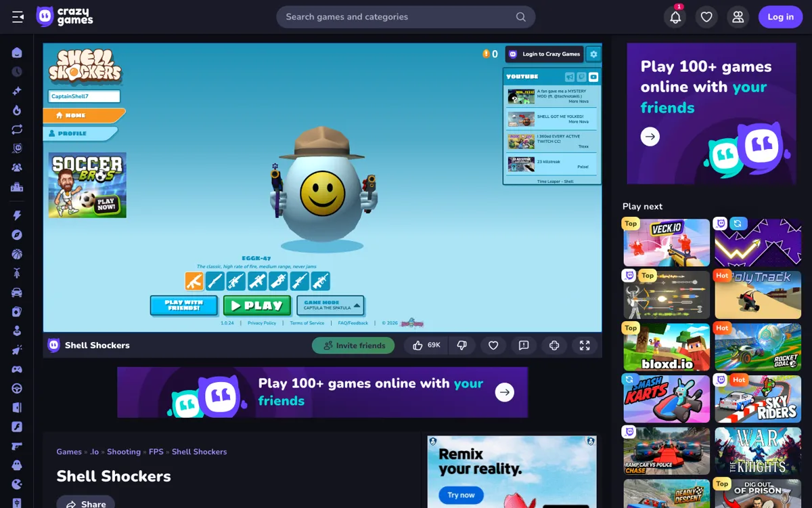Open the Terms of Service link
Viewport: 812px width, 508px height.
(307, 323)
